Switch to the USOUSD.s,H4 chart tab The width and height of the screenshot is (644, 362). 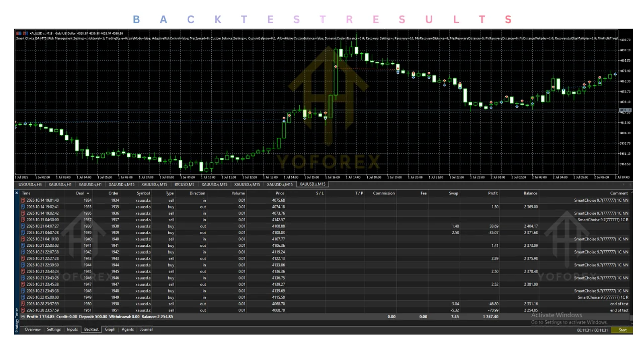[x=30, y=185]
